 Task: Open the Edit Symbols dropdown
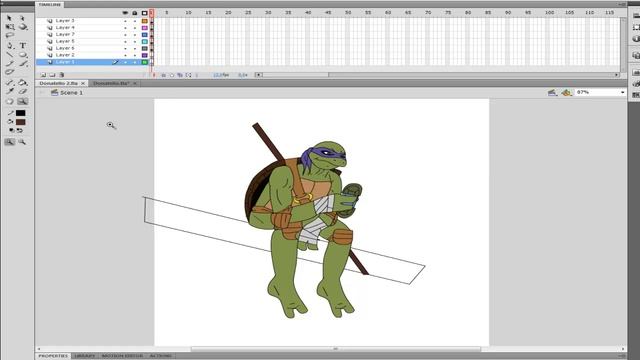click(566, 93)
